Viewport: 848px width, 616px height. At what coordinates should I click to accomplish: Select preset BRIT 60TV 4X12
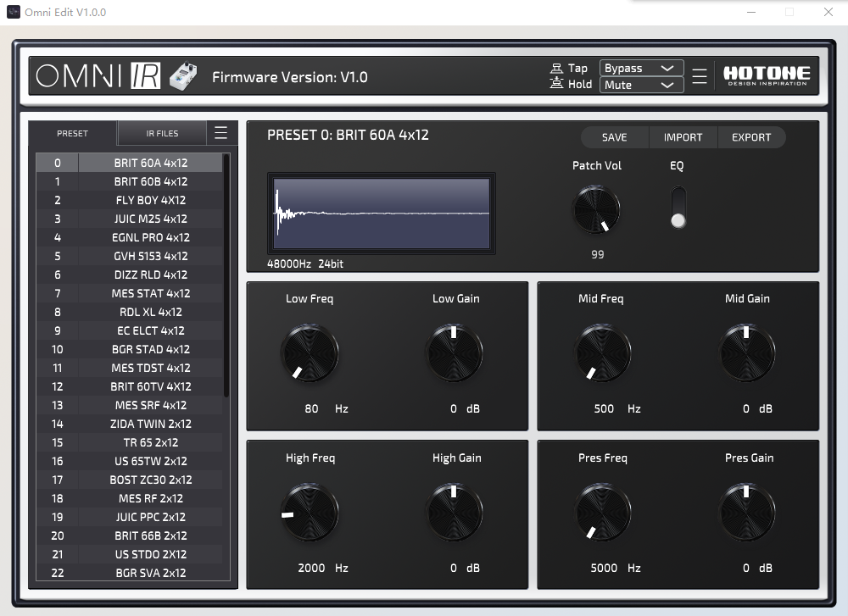coord(129,386)
